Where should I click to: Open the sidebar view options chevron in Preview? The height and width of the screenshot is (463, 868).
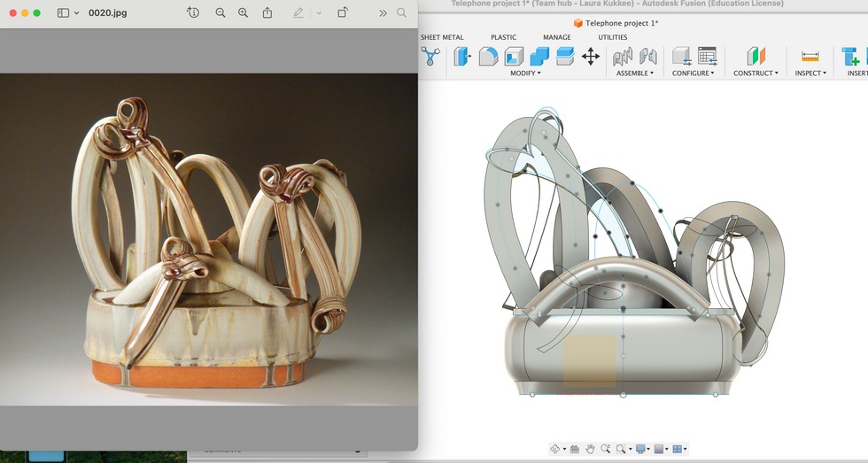pos(76,12)
